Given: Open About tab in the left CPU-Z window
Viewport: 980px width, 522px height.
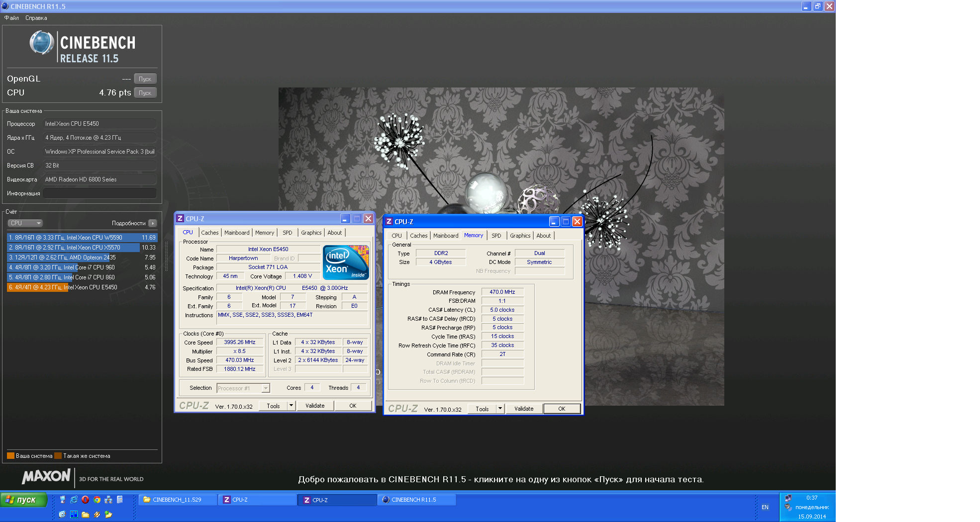Looking at the screenshot, I should click(x=335, y=233).
